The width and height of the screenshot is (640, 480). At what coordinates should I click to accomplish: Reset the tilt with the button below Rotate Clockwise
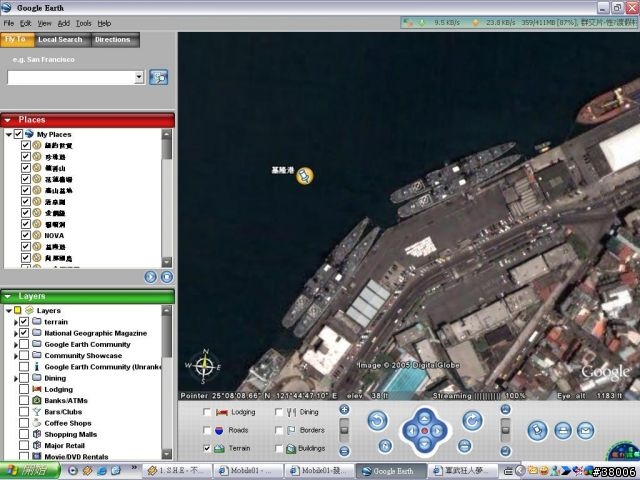[x=464, y=446]
